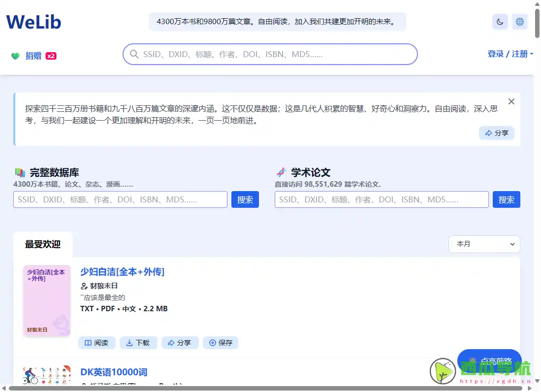This screenshot has width=541, height=392.
Task: Close the intro banner with the X
Action: 511,101
